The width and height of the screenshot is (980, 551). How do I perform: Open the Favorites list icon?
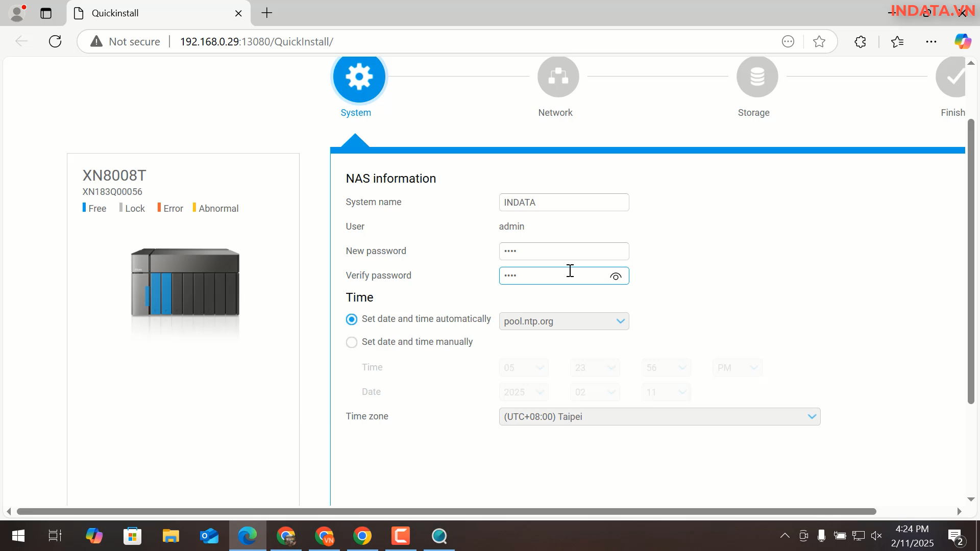[x=897, y=42]
